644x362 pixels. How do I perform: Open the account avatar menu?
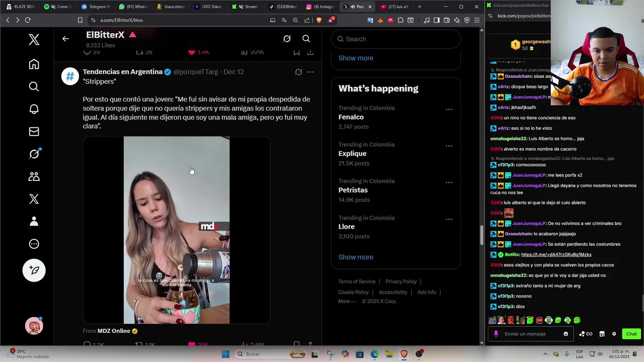34,326
